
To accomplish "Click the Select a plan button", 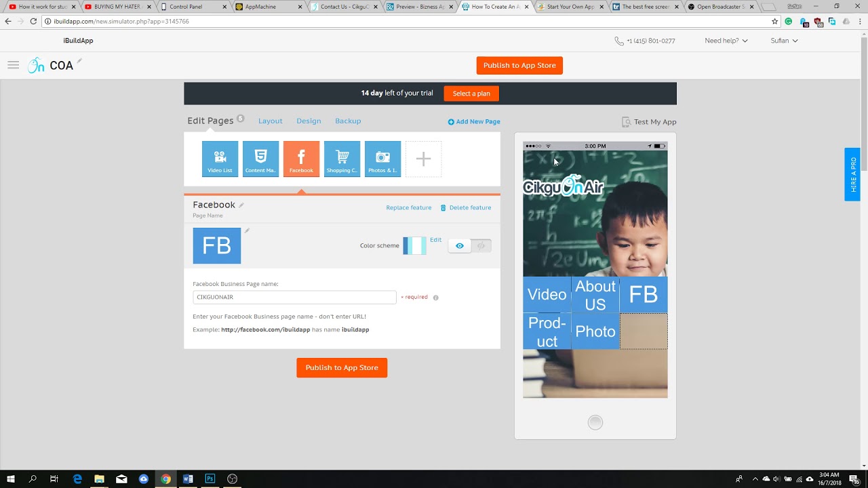I will tap(471, 94).
